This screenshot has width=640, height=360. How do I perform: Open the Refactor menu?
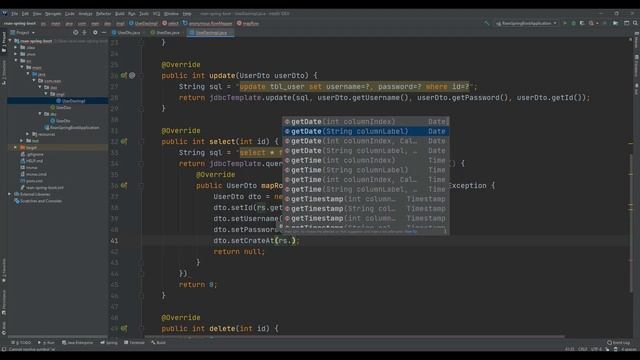[x=103, y=13]
